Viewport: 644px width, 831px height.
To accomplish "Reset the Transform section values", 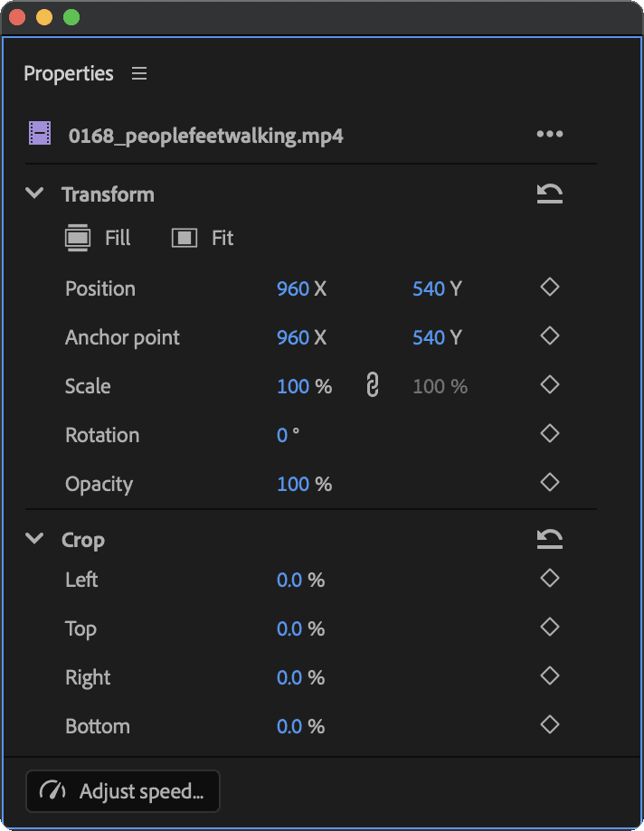I will pos(550,194).
